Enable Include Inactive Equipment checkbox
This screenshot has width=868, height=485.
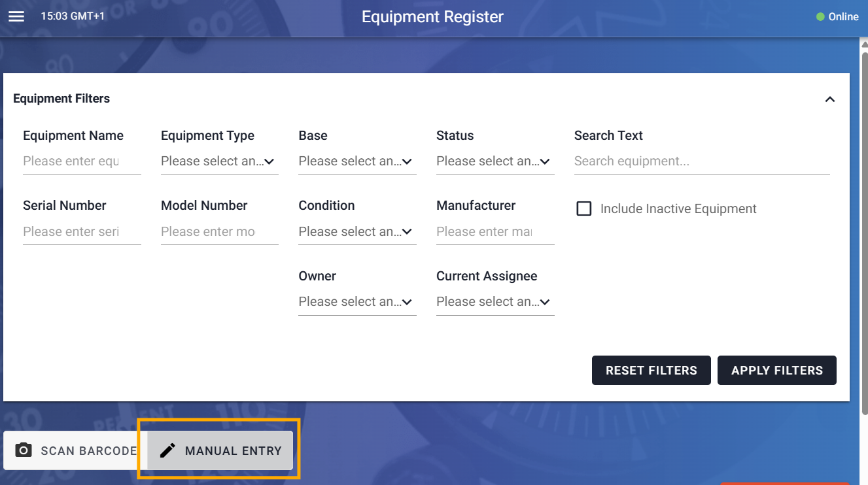pyautogui.click(x=583, y=209)
